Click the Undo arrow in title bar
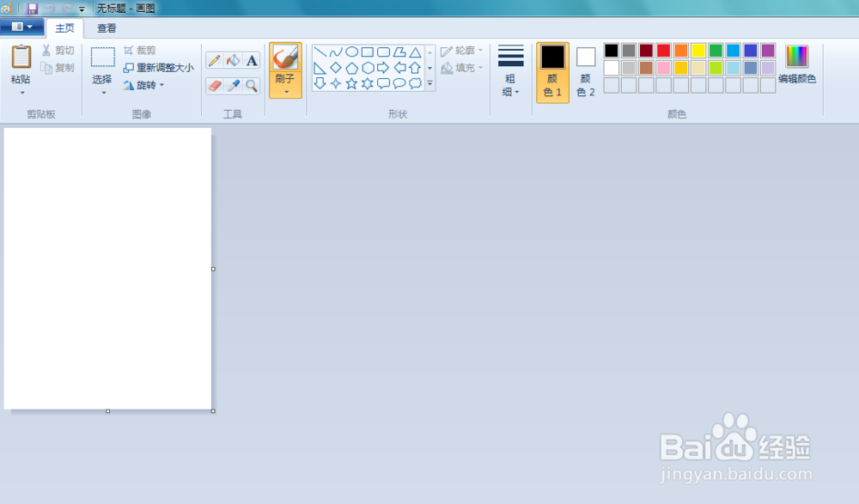Viewport: 859px width, 504px height. coord(49,9)
